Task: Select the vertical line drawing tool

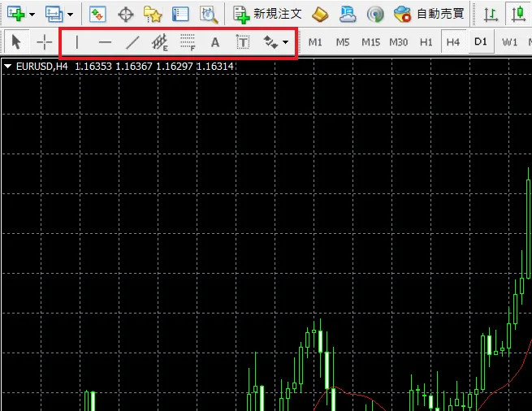Action: [77, 42]
